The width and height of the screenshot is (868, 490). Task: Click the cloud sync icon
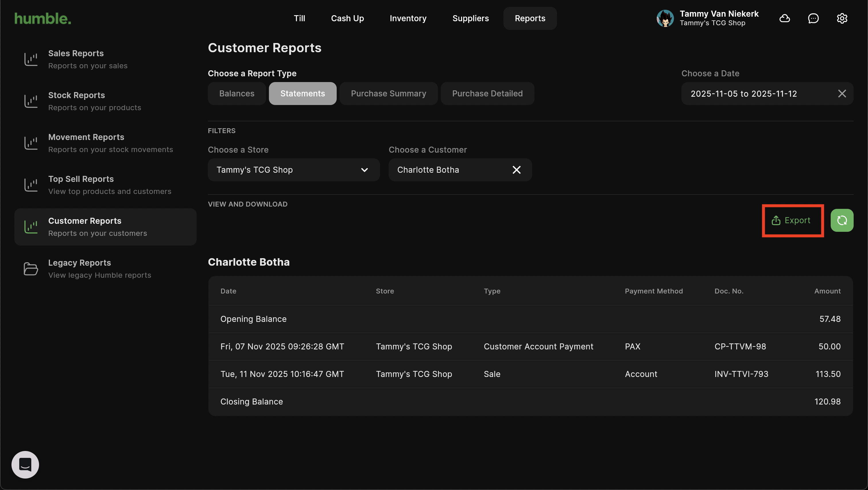[784, 18]
